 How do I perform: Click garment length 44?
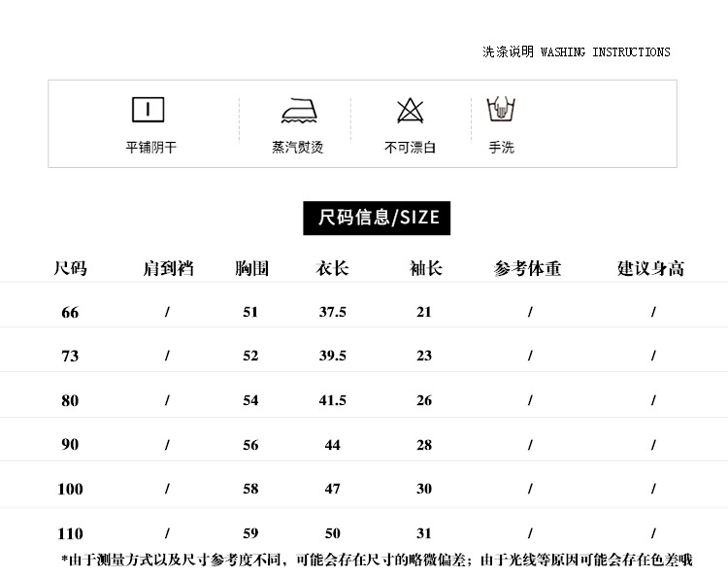click(332, 445)
